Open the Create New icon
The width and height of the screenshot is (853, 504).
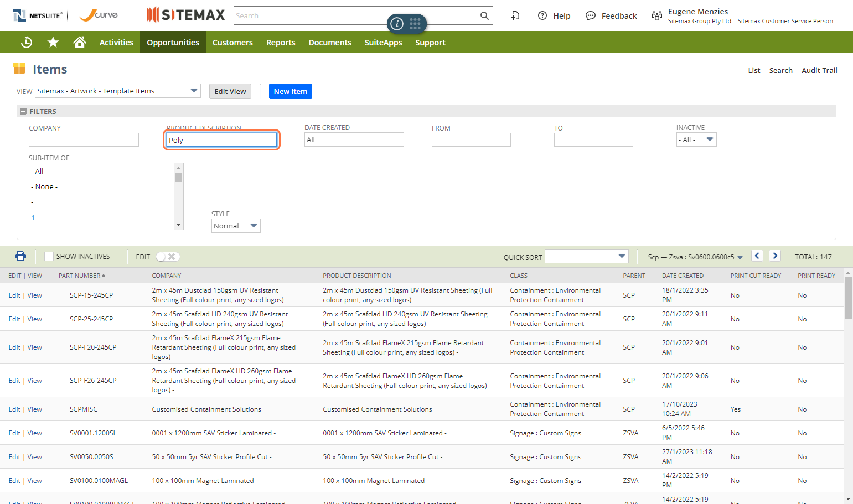[x=515, y=15]
